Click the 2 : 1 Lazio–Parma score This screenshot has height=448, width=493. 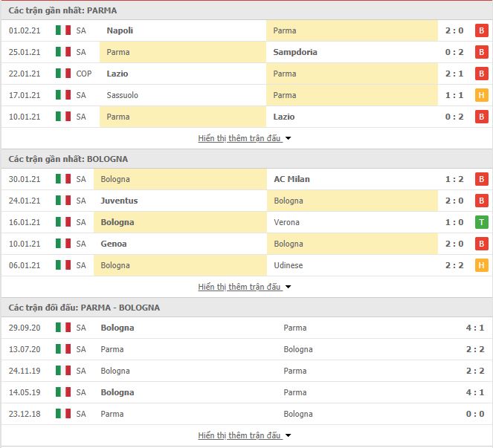point(454,74)
